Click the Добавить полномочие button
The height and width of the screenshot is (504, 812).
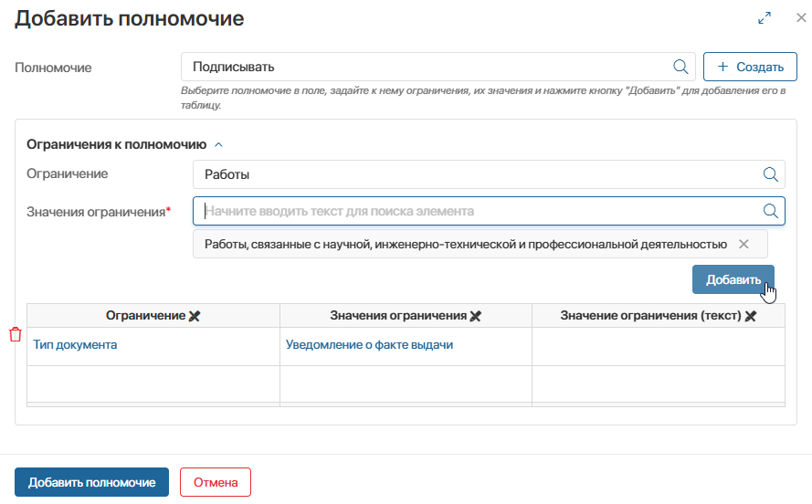[91, 482]
